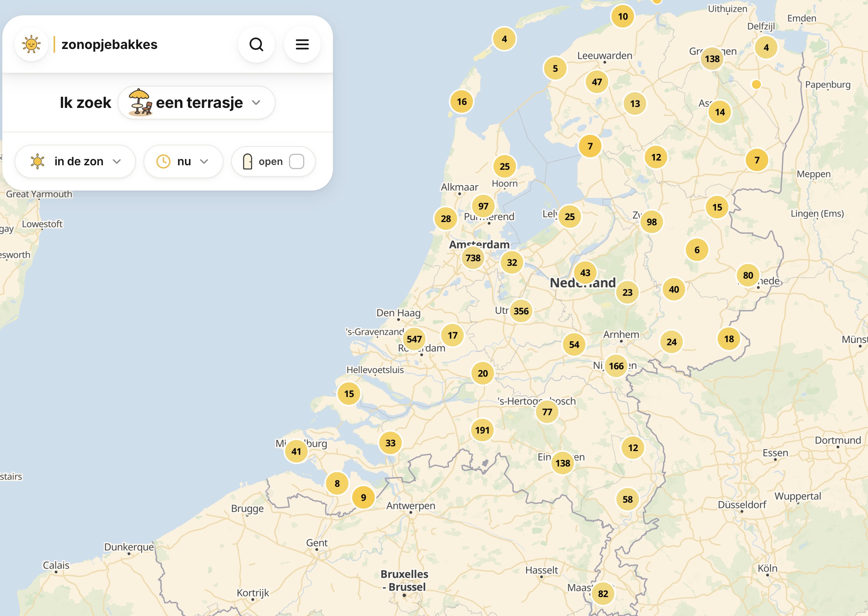Select the 43 cluster marker
This screenshot has height=616, width=868.
click(585, 273)
